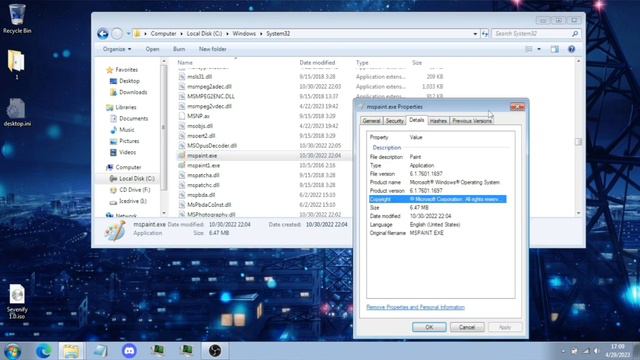Launch Microsoft Edge from the taskbar
The image size is (640, 360).
click(43, 351)
